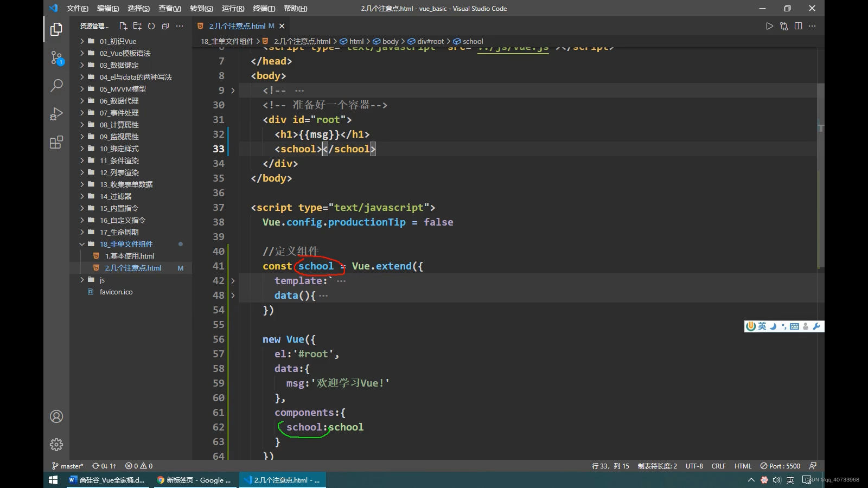This screenshot has height=488, width=868.
Task: Open favicon.ico file
Action: [130, 292]
